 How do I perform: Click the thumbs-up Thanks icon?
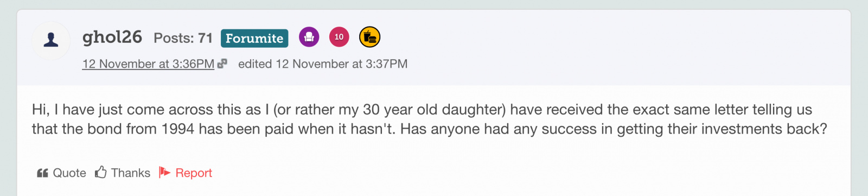(101, 173)
